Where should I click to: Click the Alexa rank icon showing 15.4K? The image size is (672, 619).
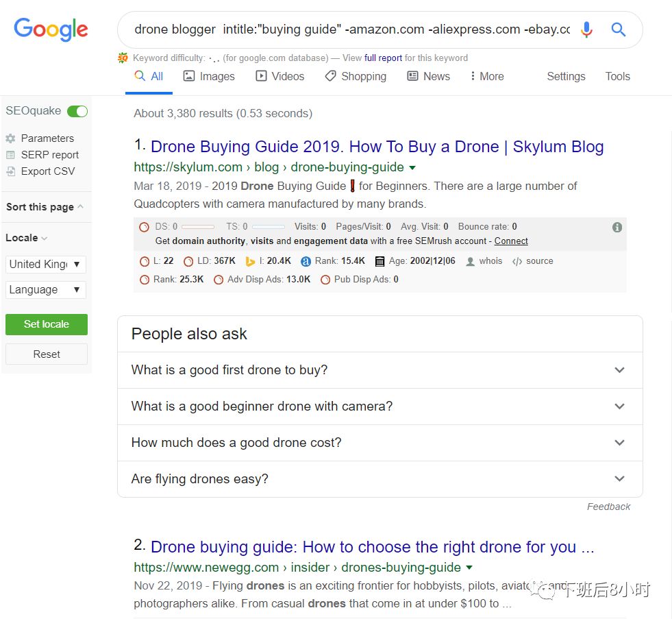pos(306,261)
